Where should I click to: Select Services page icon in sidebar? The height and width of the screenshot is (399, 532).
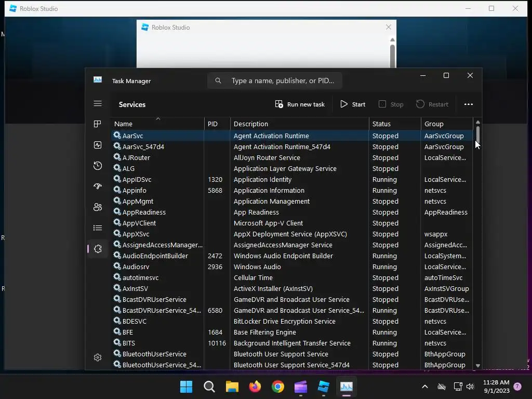pyautogui.click(x=98, y=249)
